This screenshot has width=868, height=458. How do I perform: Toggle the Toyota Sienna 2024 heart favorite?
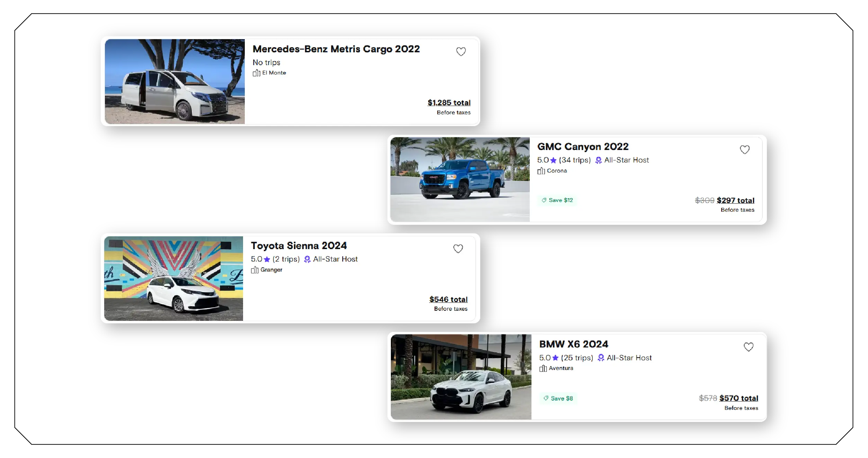[458, 249]
